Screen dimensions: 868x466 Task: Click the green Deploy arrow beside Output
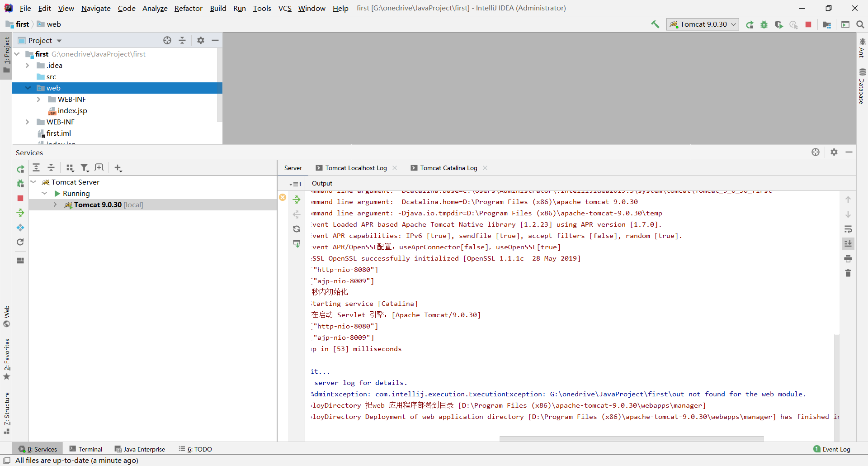coord(297,200)
